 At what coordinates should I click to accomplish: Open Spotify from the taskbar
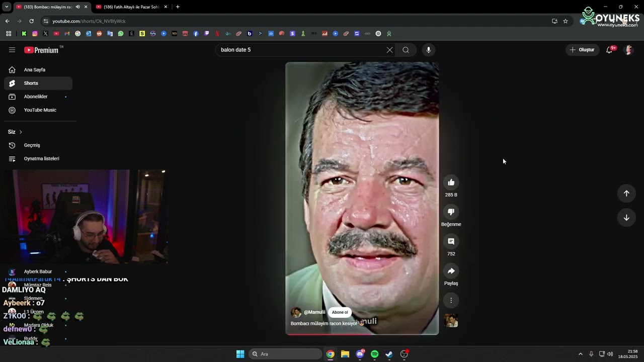pos(375,354)
